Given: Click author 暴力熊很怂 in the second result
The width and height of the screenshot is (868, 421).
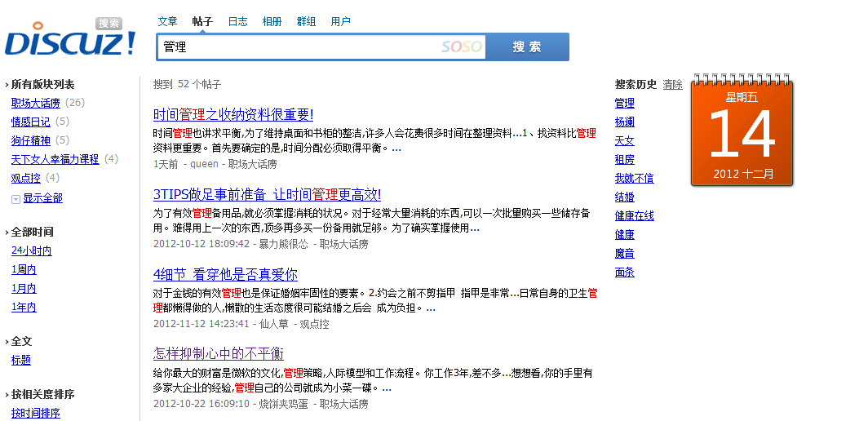Looking at the screenshot, I should (x=283, y=244).
